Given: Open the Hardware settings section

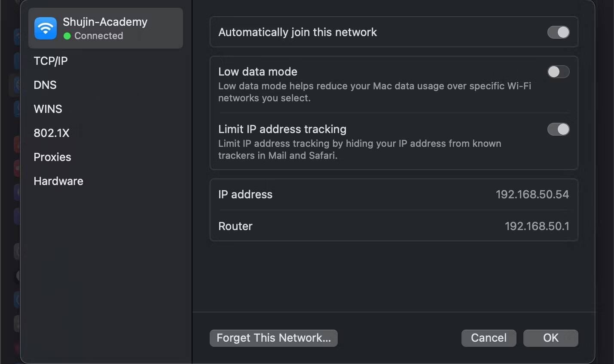Looking at the screenshot, I should coord(58,181).
